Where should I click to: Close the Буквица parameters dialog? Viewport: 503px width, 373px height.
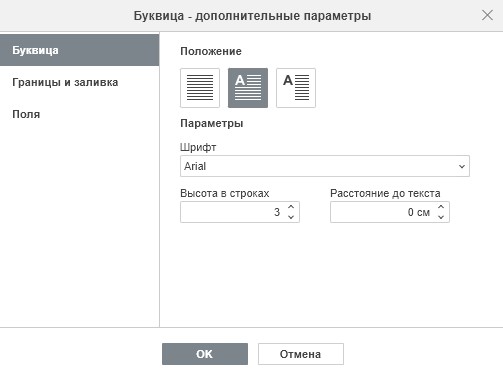point(487,15)
